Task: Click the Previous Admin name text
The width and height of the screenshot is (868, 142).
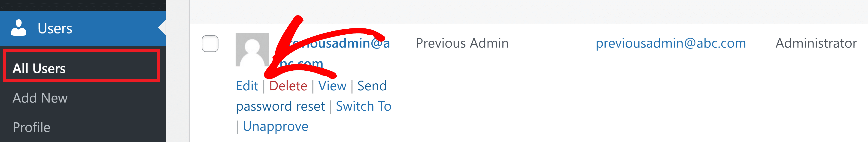Action: click(462, 43)
